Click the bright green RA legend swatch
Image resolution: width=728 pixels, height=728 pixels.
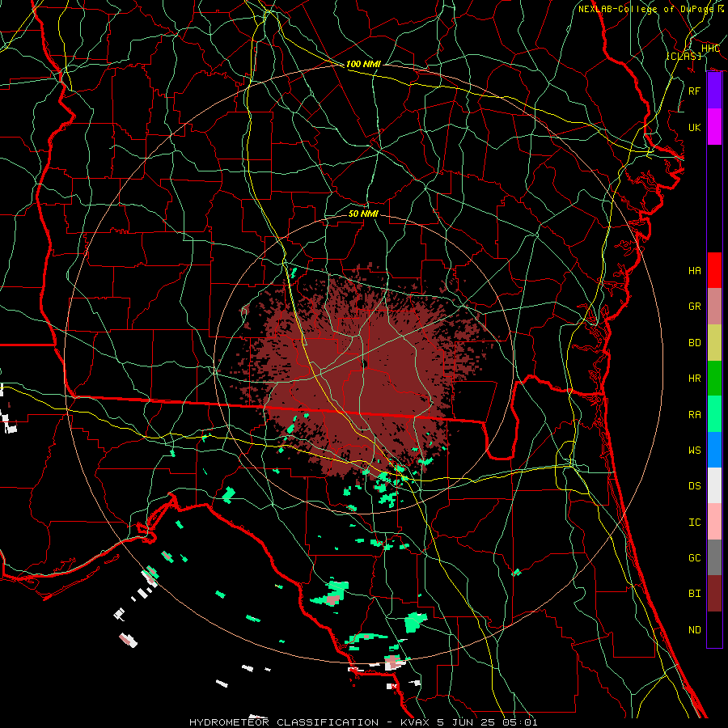pos(714,414)
